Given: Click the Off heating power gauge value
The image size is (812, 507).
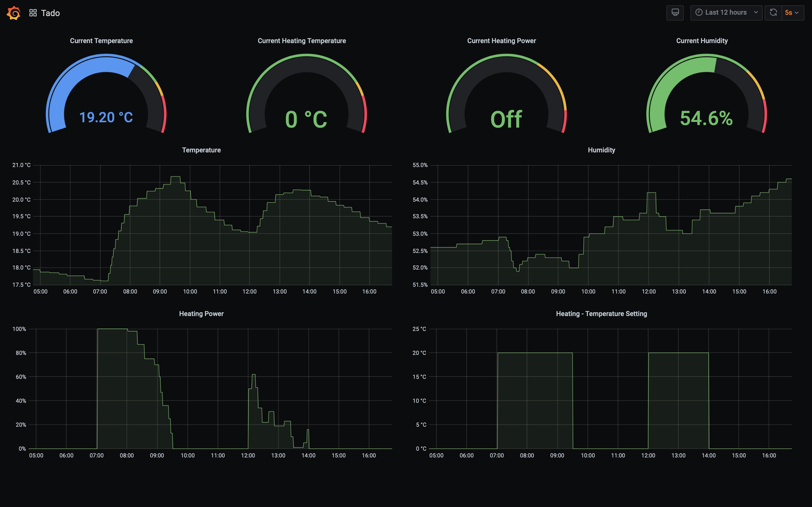Looking at the screenshot, I should point(506,119).
